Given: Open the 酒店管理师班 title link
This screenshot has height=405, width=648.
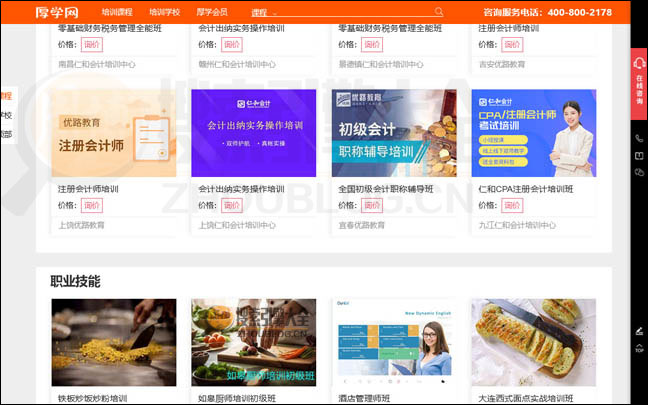Looking at the screenshot, I should (x=364, y=398).
